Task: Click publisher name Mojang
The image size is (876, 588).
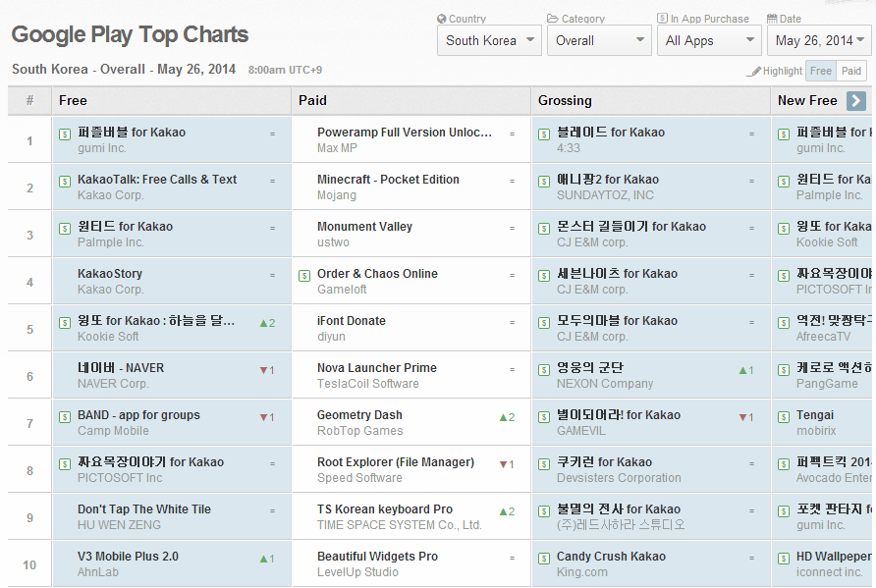Action: click(337, 195)
